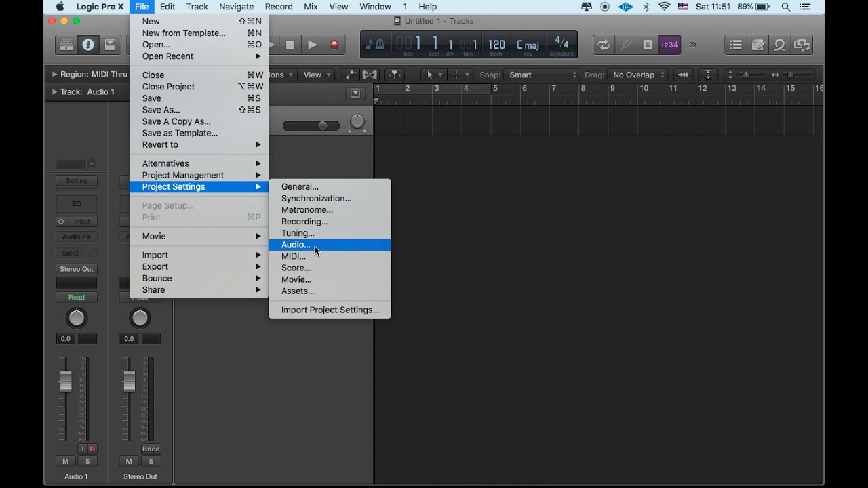Screen dimensions: 868x488
Task: Open the Snap Smart dropdown
Action: click(542, 75)
